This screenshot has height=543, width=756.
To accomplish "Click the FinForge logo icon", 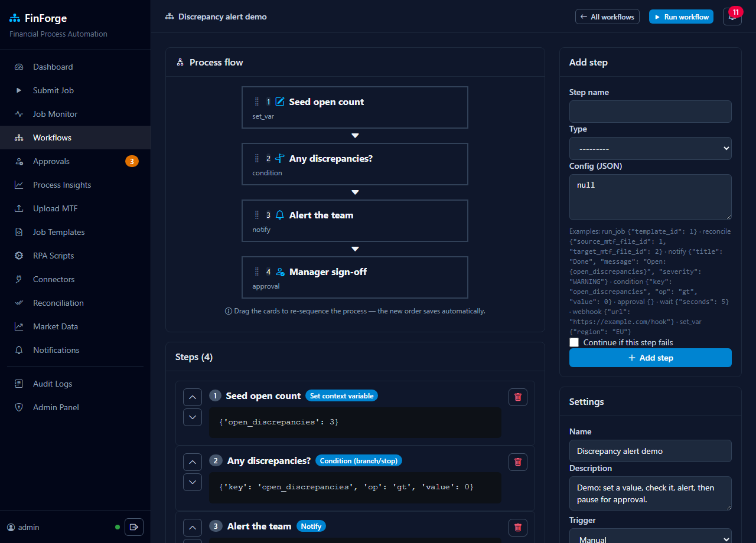I will pos(15,18).
